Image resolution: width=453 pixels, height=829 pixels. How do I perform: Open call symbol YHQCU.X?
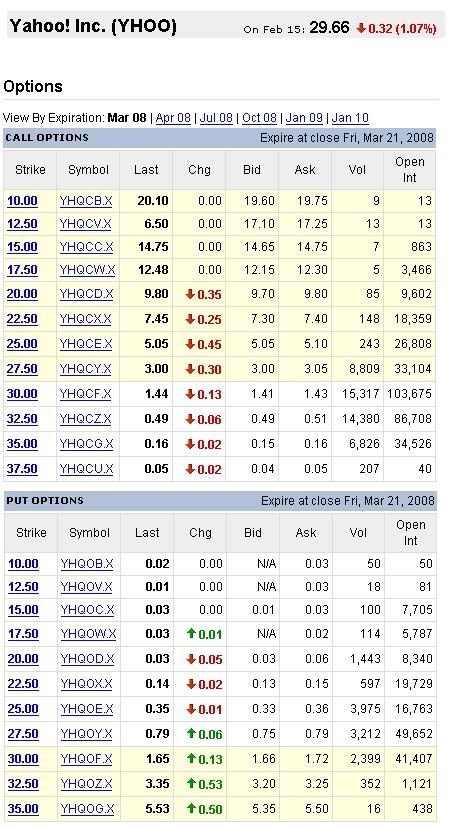click(x=86, y=469)
